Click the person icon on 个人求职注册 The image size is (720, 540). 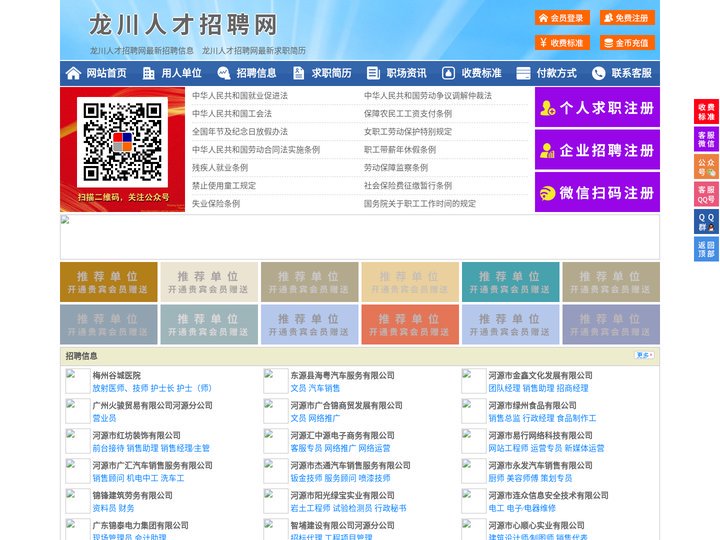tap(547, 108)
